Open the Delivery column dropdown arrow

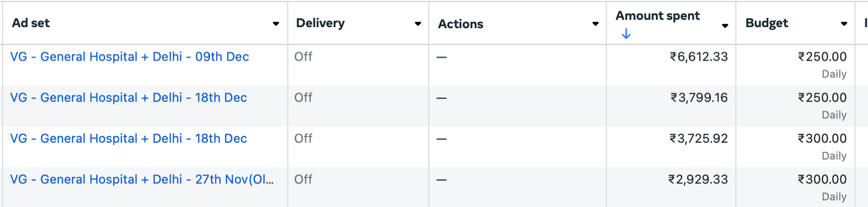pyautogui.click(x=418, y=24)
